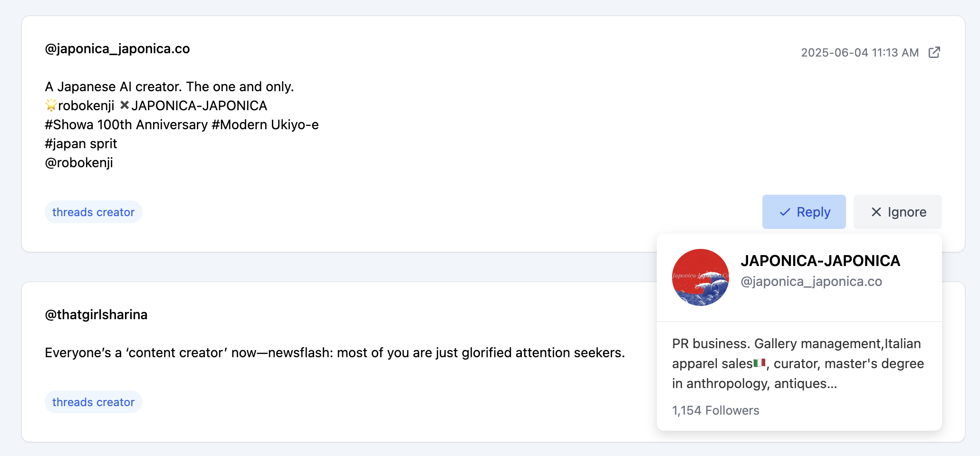Click the X icon in Ignore button
The height and width of the screenshot is (456, 980).
(876, 212)
